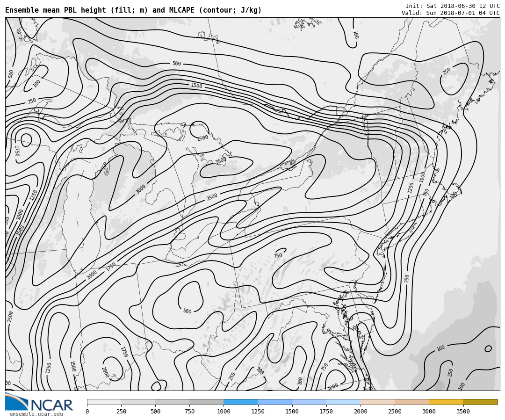Viewport: 505px width, 420px height.
Task: Click the 'Init: Sat 2018-06-30 12 UTC' text
Action: pyautogui.click(x=453, y=6)
